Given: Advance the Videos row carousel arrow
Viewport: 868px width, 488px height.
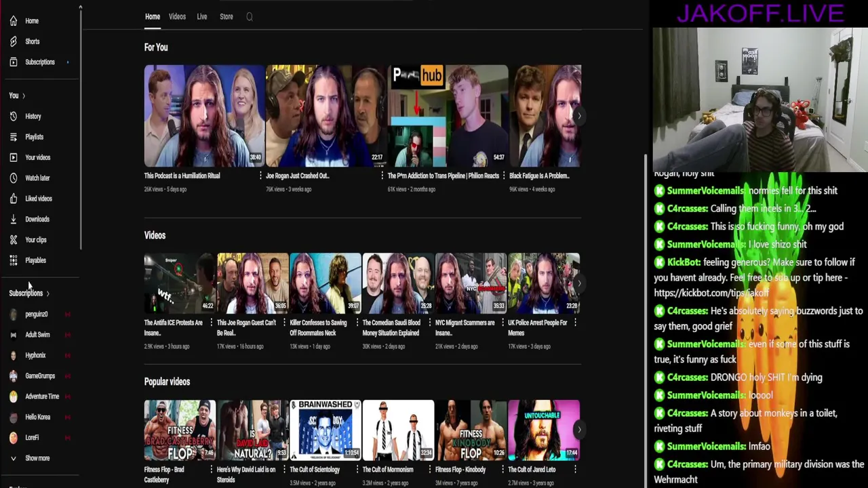Looking at the screenshot, I should [x=578, y=283].
